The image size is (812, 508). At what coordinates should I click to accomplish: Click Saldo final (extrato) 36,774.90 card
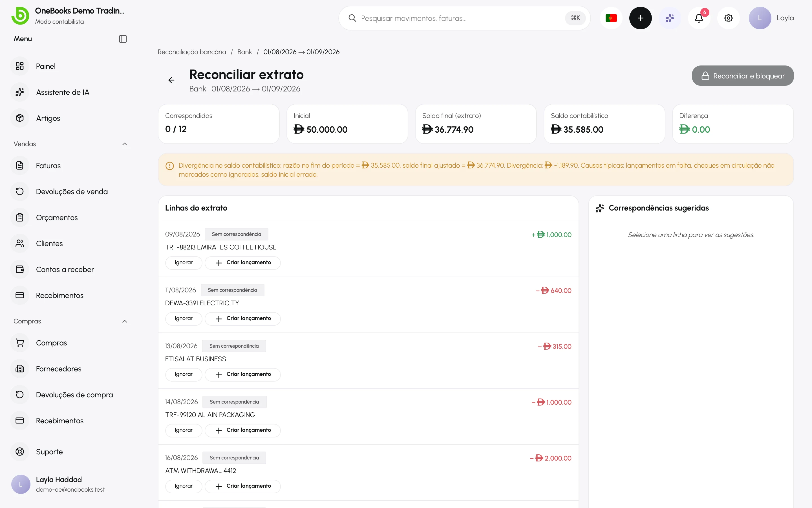point(475,124)
